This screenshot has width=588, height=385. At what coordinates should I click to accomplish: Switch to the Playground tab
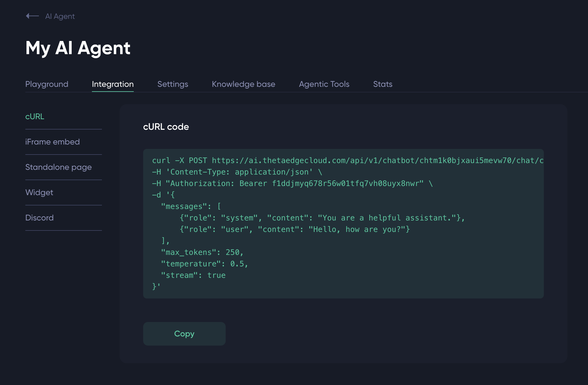click(x=47, y=84)
